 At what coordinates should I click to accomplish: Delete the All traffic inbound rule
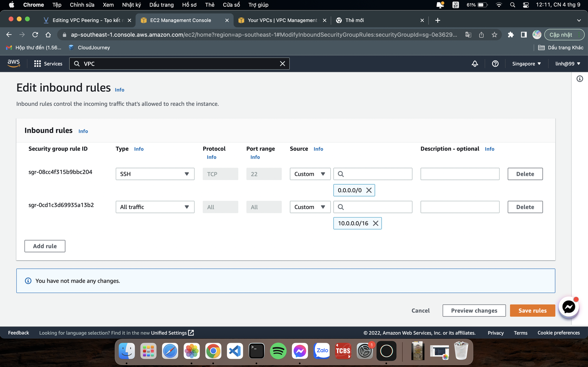click(525, 207)
